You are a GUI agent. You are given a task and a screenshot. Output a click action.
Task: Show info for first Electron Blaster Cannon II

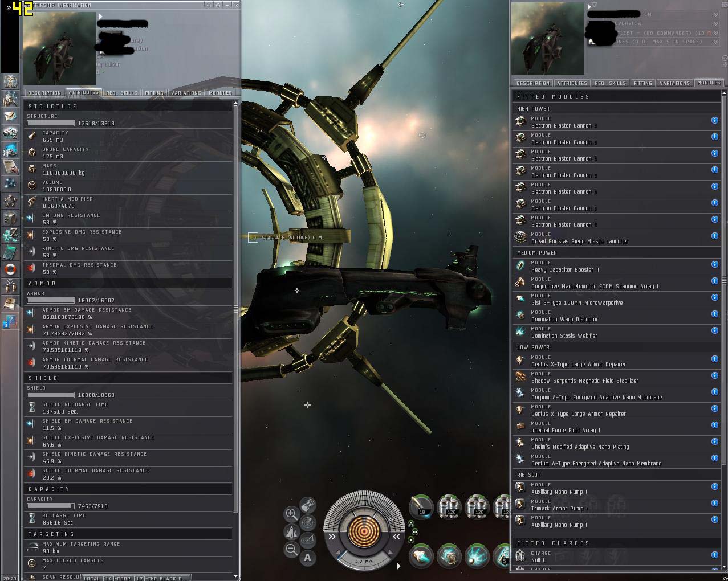(714, 120)
